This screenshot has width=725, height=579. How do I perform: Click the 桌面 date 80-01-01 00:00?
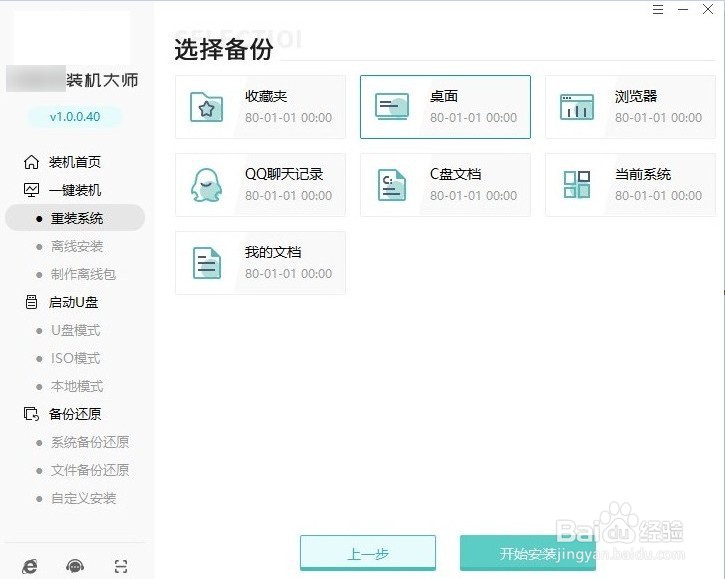click(x=473, y=118)
